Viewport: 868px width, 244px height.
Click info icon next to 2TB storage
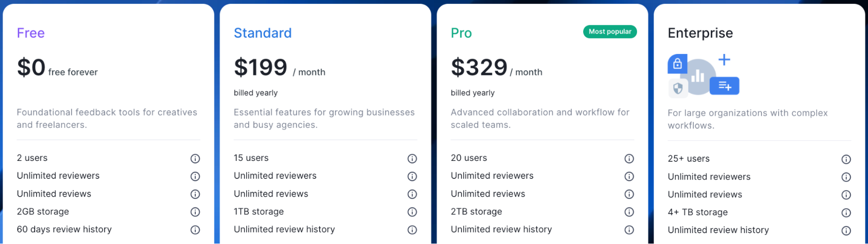pyautogui.click(x=629, y=212)
